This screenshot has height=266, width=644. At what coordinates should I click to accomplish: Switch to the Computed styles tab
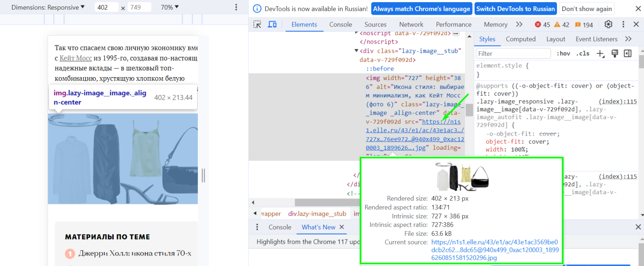[x=520, y=39]
